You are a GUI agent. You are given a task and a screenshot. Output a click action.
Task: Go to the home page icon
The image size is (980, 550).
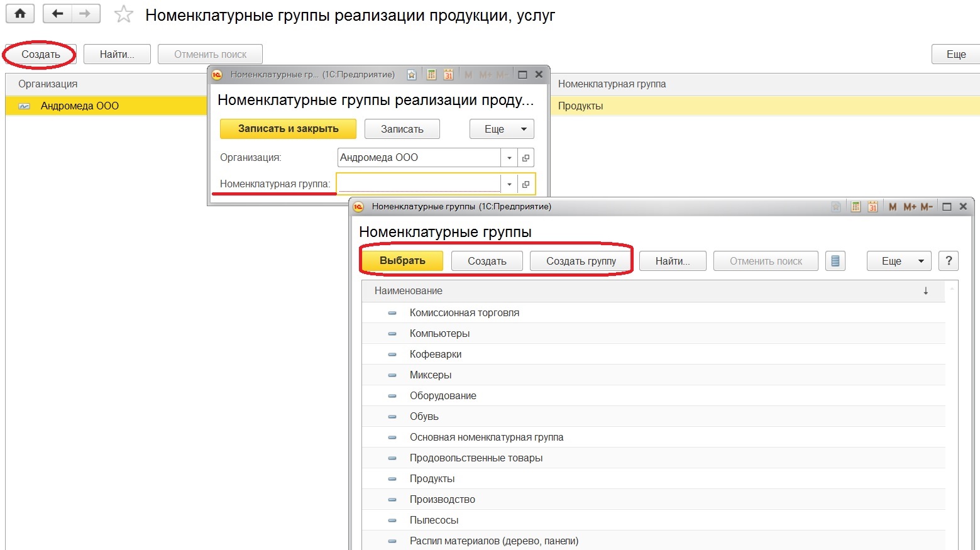[20, 13]
